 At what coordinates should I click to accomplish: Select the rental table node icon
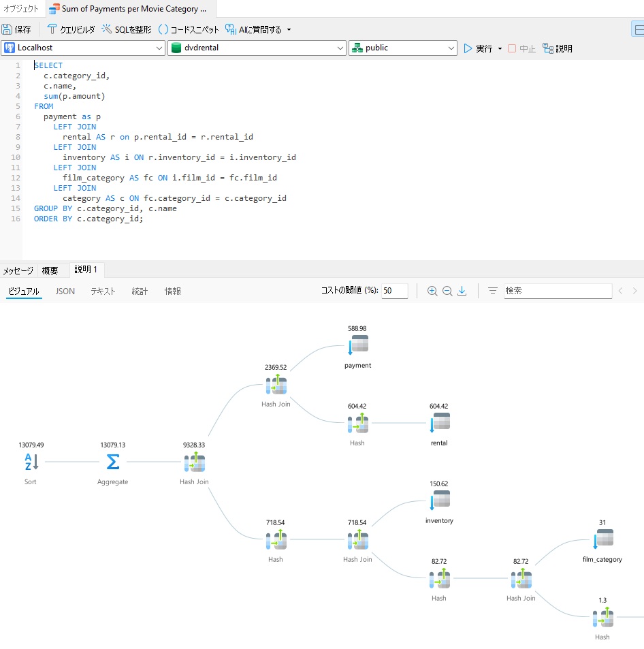(440, 422)
